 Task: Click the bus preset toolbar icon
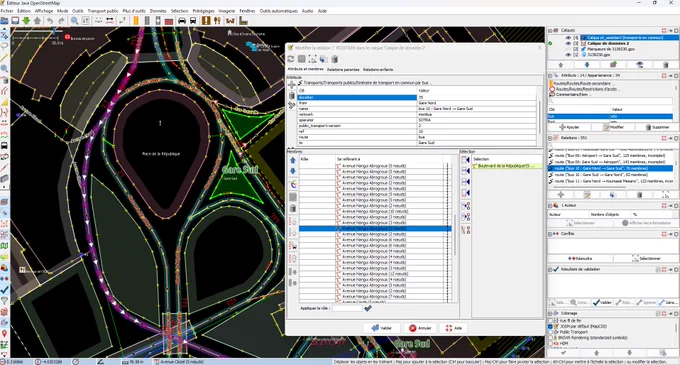tap(193, 20)
